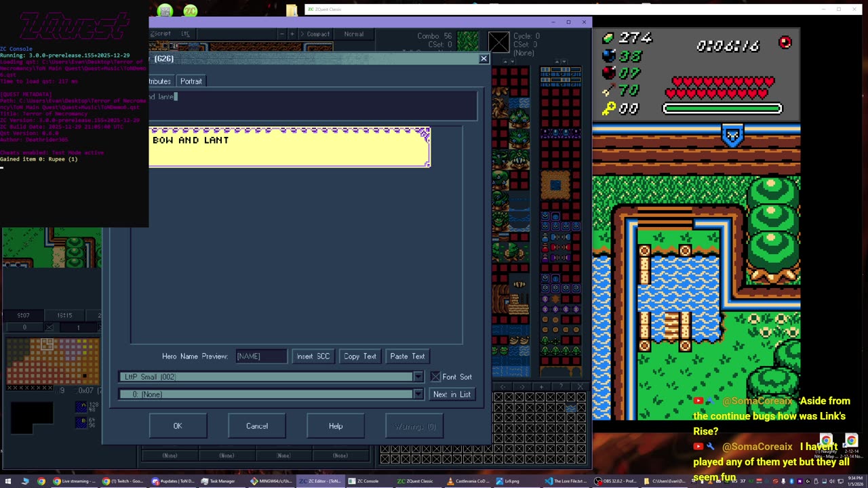868x488 pixels.
Task: Click the BOW AND LANT message preview
Action: coord(290,147)
